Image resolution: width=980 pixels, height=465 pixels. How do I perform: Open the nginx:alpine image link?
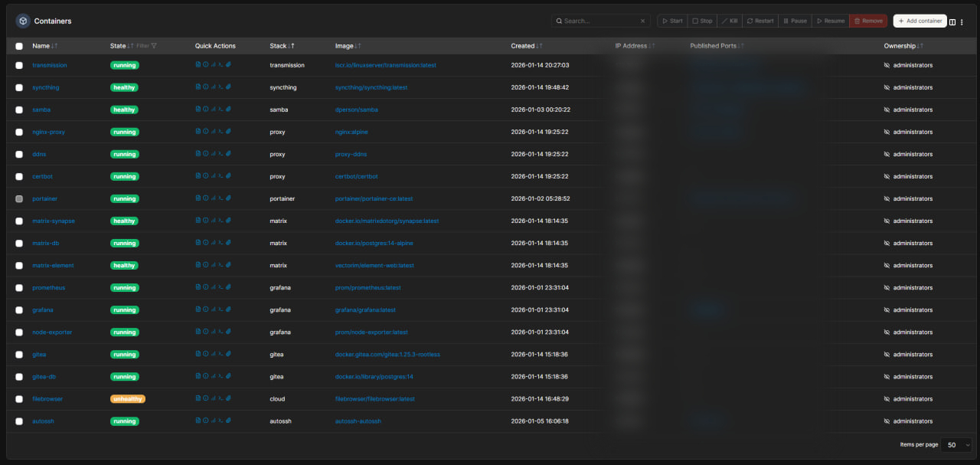point(350,131)
